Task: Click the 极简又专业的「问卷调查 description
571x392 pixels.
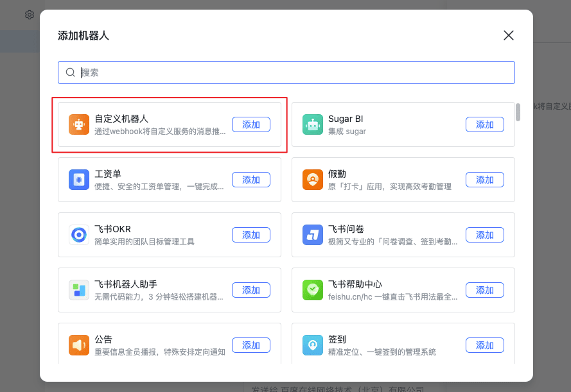Action: pyautogui.click(x=392, y=241)
